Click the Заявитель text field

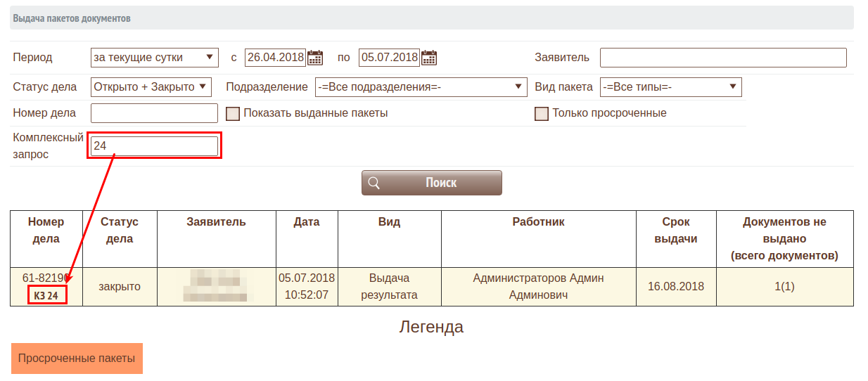click(x=722, y=58)
